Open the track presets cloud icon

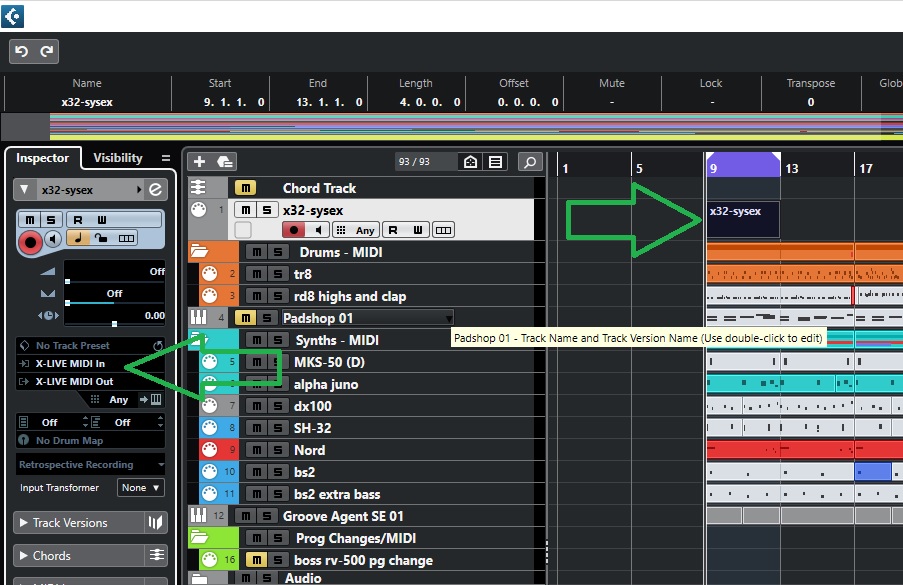(x=225, y=162)
